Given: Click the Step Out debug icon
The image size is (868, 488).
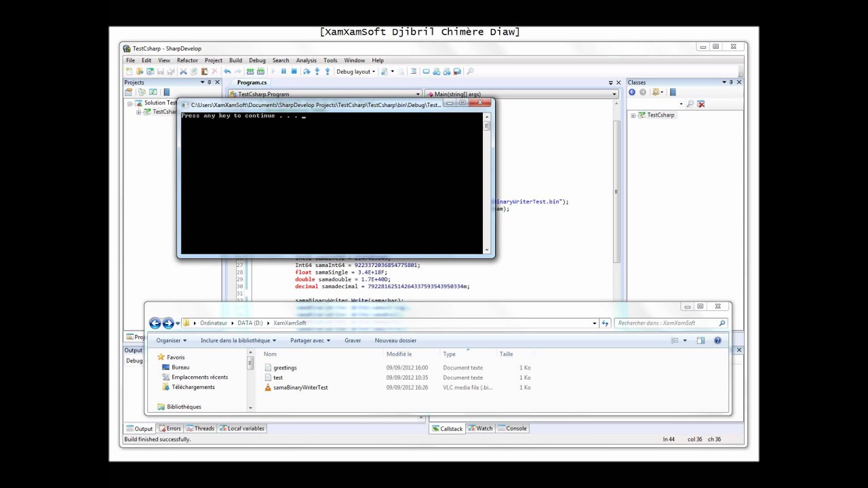Looking at the screenshot, I should [328, 71].
